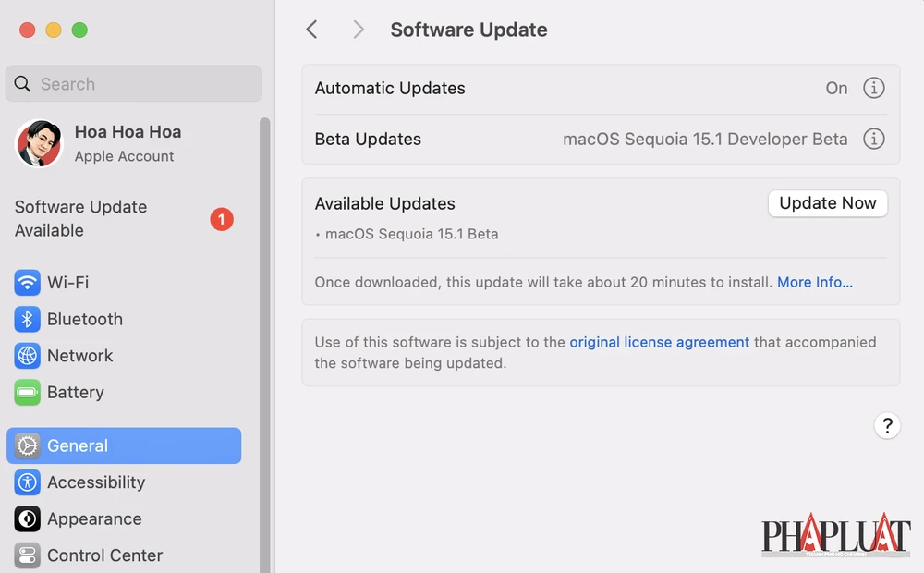Open Beta Updates info settings
Image resolution: width=924 pixels, height=573 pixels.
point(873,139)
